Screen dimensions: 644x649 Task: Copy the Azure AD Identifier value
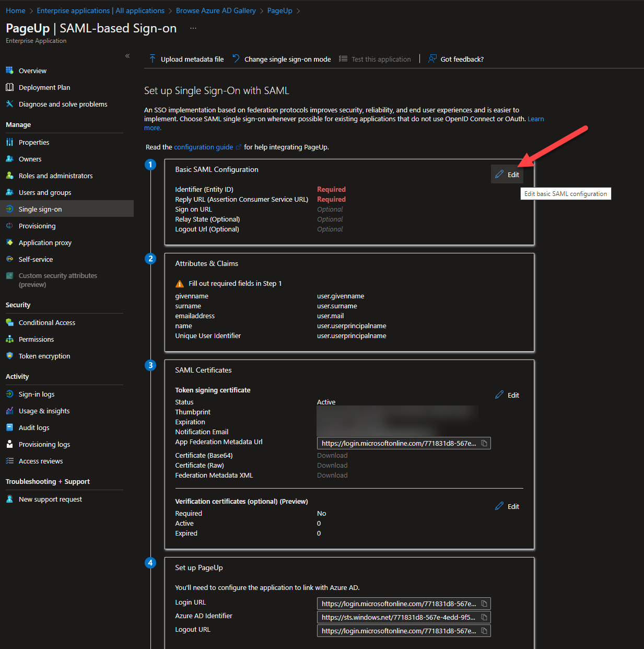click(484, 617)
